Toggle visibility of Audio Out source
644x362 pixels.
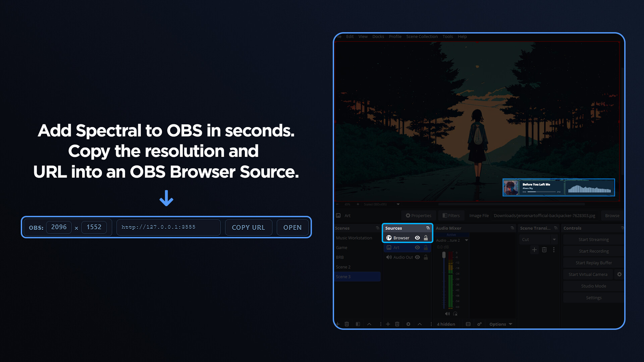pyautogui.click(x=417, y=257)
